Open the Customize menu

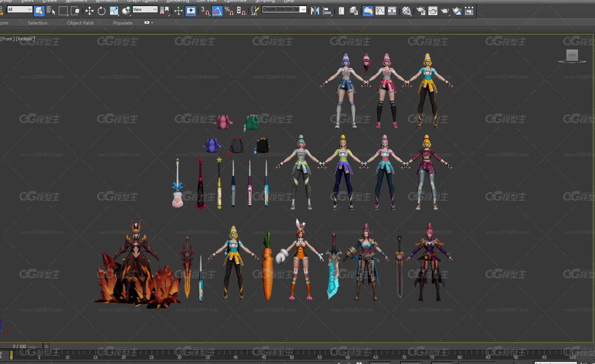tap(235, 1)
